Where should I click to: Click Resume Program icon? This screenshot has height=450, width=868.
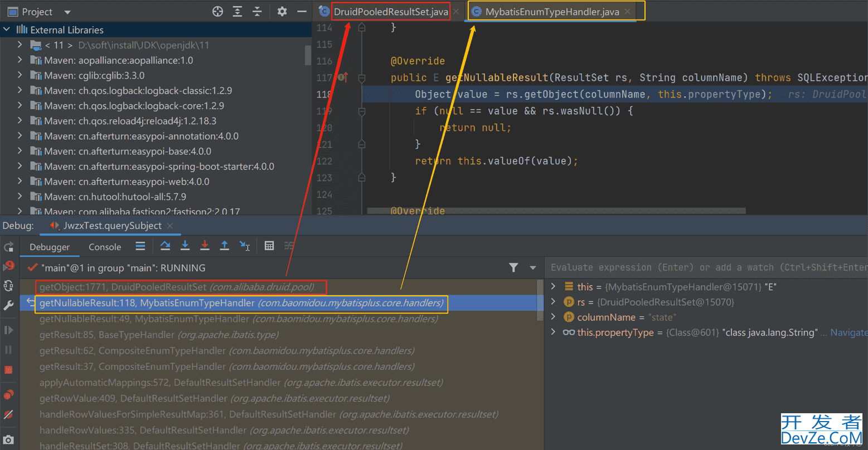point(8,330)
